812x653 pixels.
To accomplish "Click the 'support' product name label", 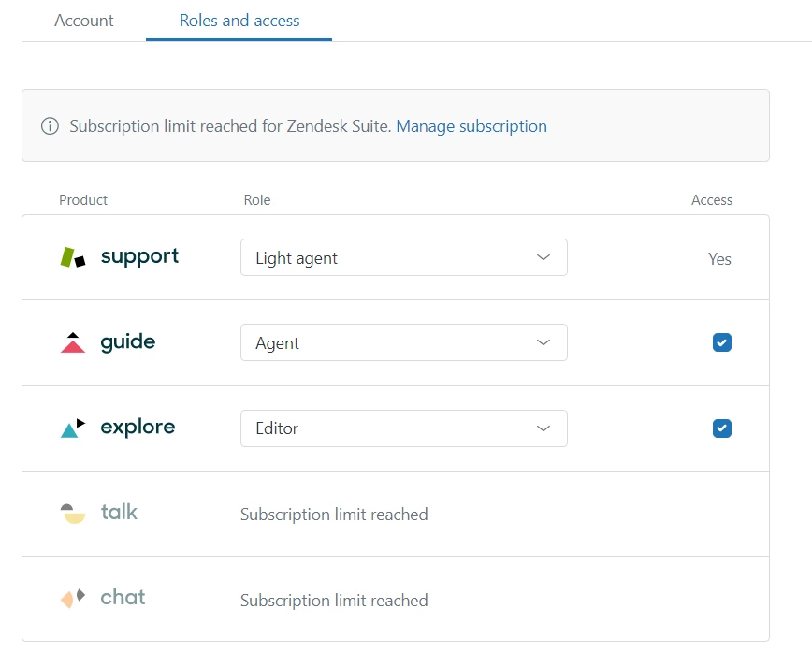I will 139,256.
